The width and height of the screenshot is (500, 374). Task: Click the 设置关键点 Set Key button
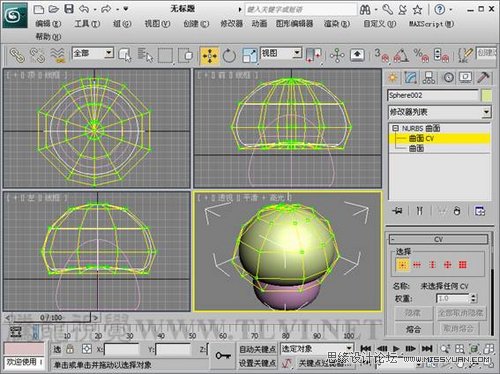point(257,363)
